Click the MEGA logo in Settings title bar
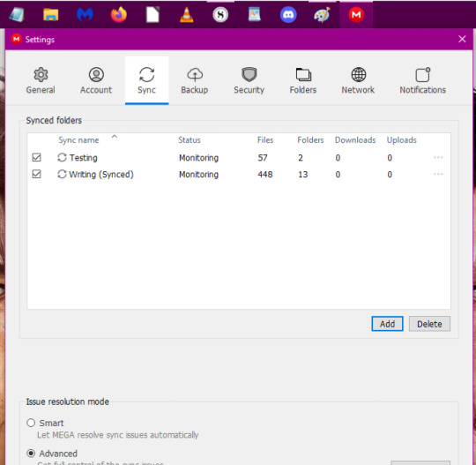Image resolution: width=476 pixels, height=465 pixels. pyautogui.click(x=16, y=39)
